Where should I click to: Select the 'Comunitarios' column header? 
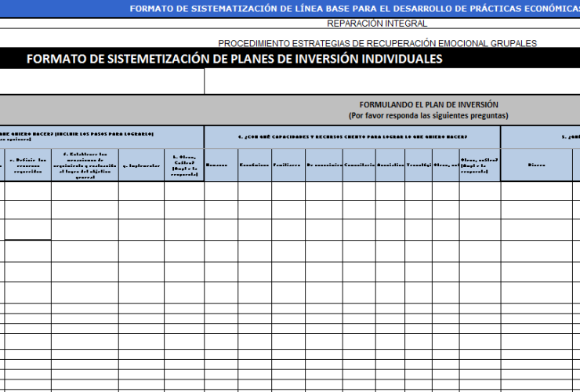(359, 165)
